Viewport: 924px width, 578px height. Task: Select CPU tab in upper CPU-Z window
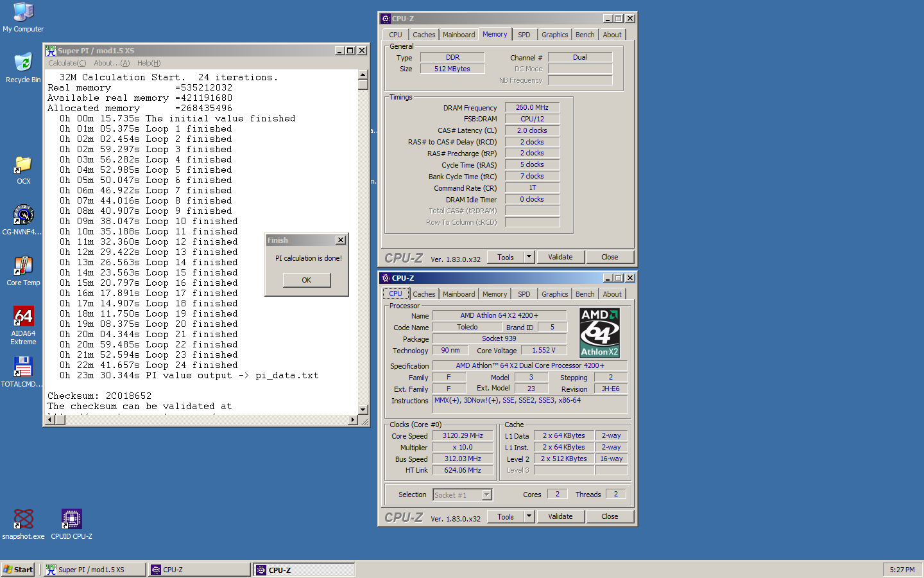(x=395, y=35)
